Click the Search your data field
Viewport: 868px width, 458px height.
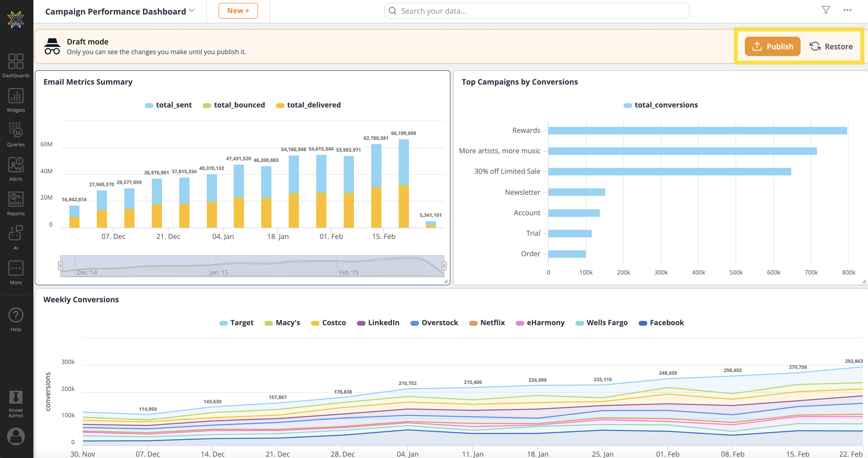(536, 11)
